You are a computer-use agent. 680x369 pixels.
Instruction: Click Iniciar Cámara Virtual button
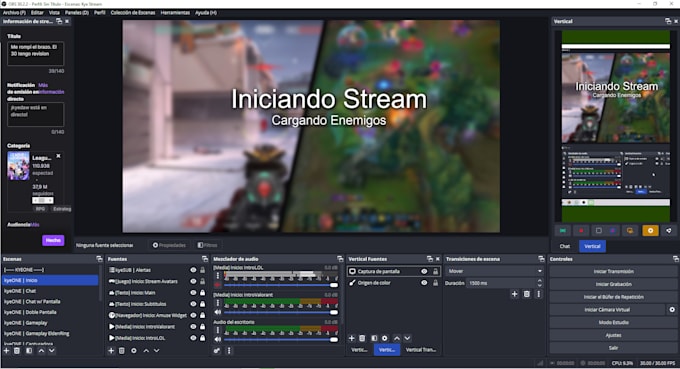607,310
